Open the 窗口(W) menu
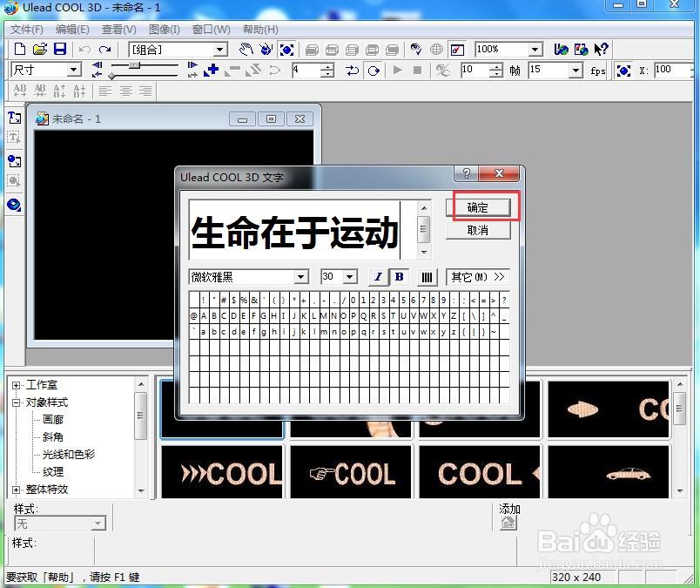Viewport: 700px width, 588px height. click(212, 30)
